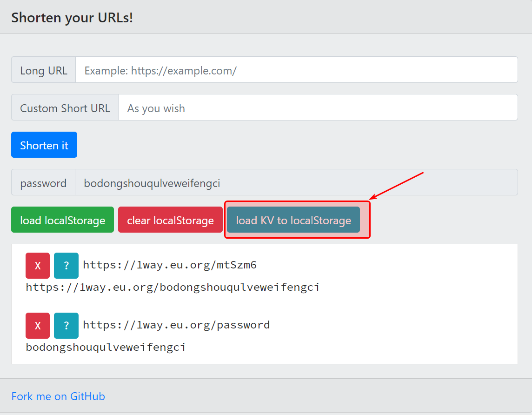Image resolution: width=532 pixels, height=415 pixels.
Task: Click the 1way.eu.org/mtSzm6 short URL text
Action: (170, 265)
